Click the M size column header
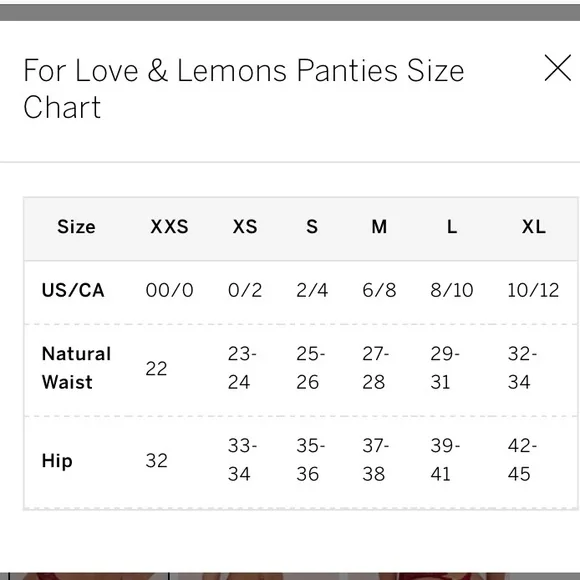 coord(379,226)
